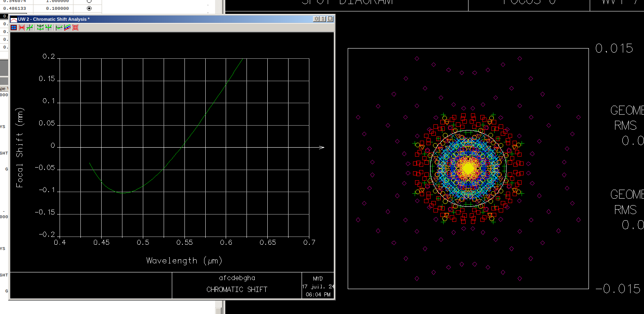Screen dimensions: 644x314
Task: Click the vertical scrollbar below the analysis window
Action: click(220, 307)
